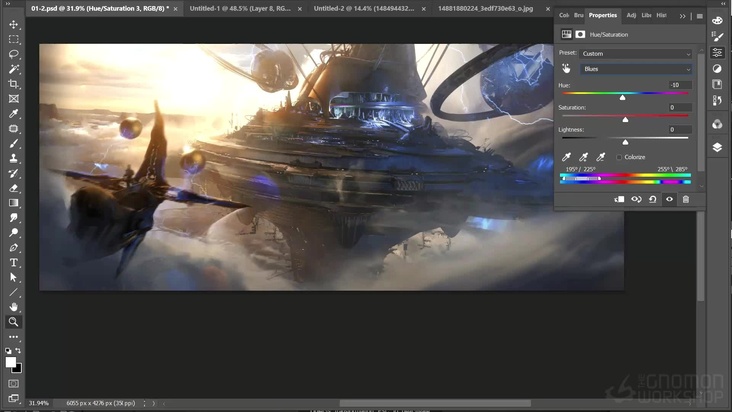Viewport: 732px width, 412px height.
Task: Select the Frame tool
Action: click(x=14, y=99)
